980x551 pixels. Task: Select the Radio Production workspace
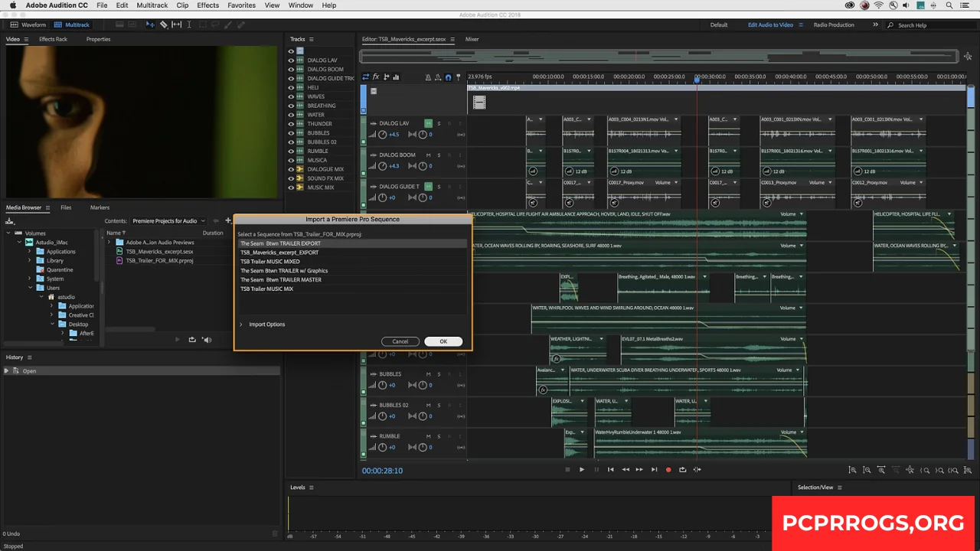point(834,24)
